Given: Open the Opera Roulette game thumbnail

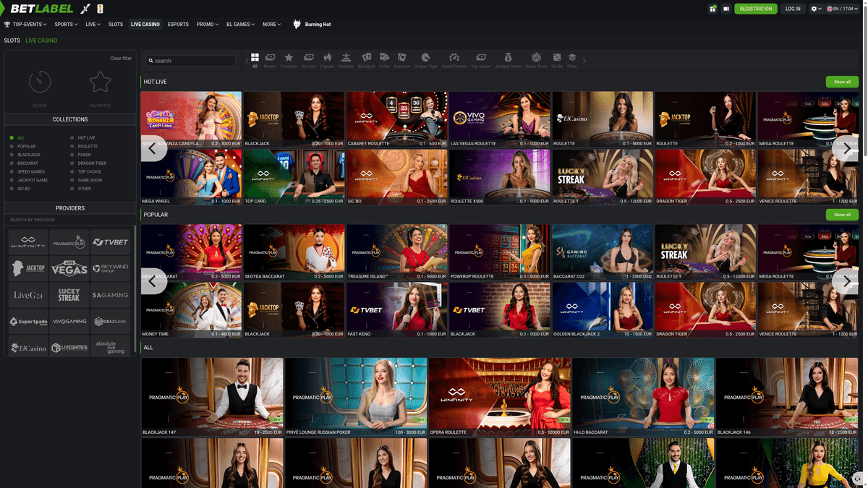Looking at the screenshot, I should pyautogui.click(x=500, y=397).
